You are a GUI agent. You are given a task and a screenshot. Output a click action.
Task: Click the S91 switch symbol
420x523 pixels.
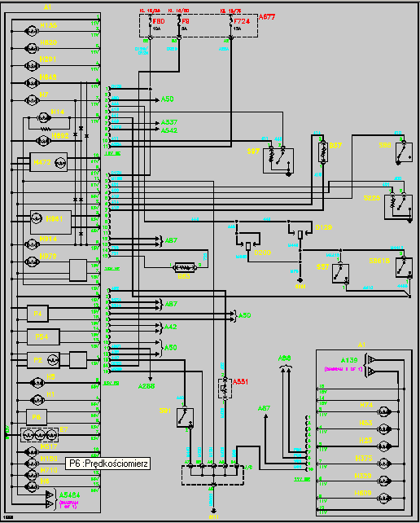185,417
